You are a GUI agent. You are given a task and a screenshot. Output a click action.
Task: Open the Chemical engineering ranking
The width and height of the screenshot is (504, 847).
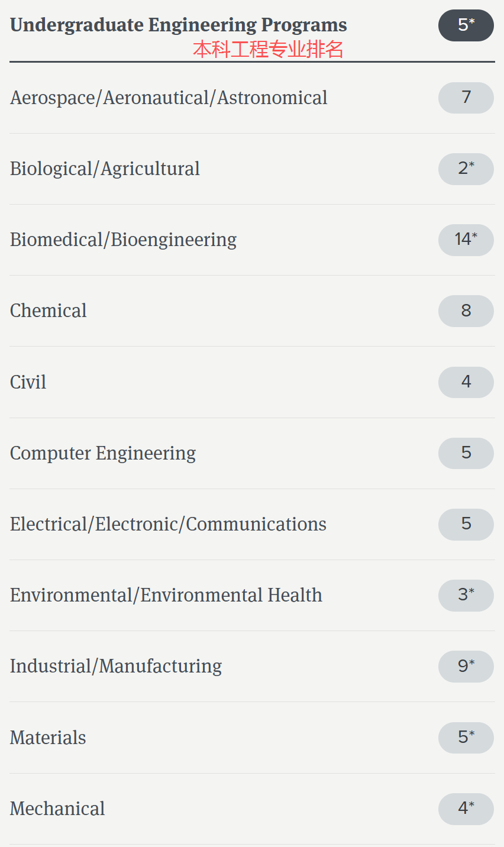coord(49,311)
